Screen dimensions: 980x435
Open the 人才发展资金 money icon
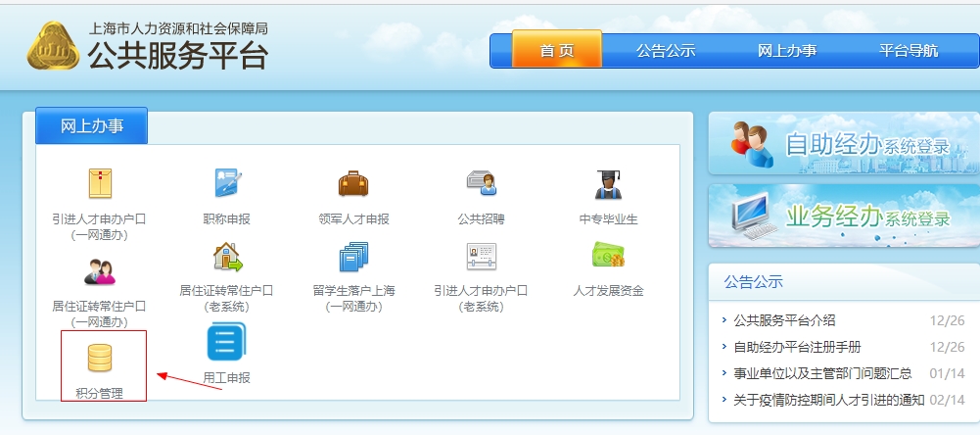click(x=608, y=256)
